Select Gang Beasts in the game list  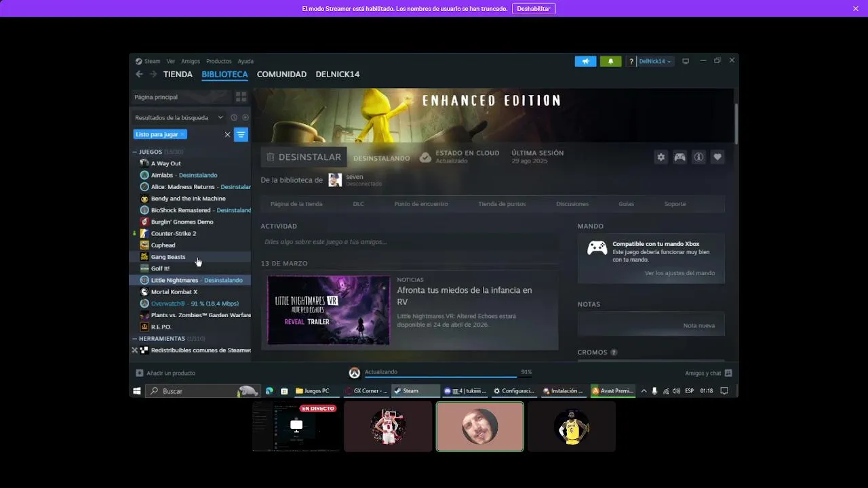coord(191,257)
